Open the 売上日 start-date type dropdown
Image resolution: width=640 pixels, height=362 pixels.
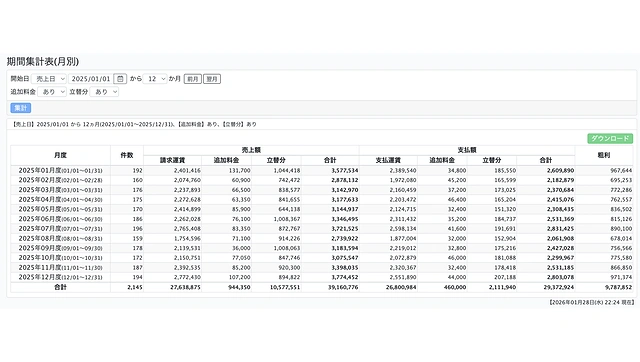click(49, 79)
